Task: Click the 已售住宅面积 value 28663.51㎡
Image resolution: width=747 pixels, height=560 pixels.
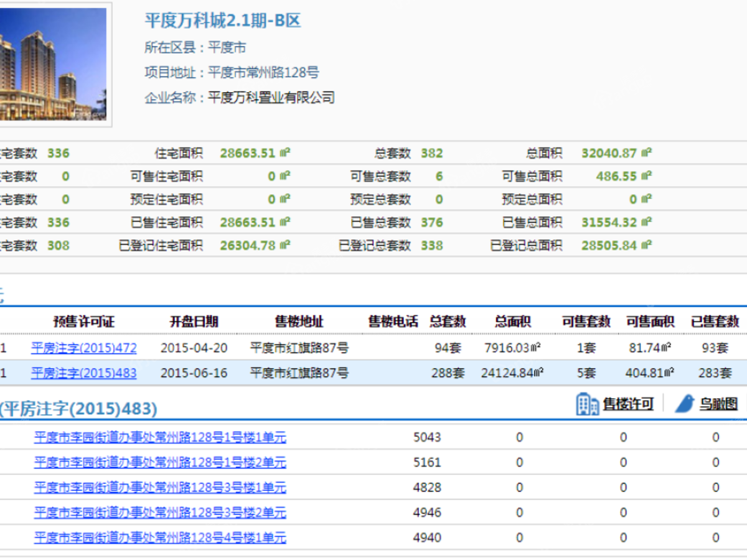Action: (x=255, y=223)
